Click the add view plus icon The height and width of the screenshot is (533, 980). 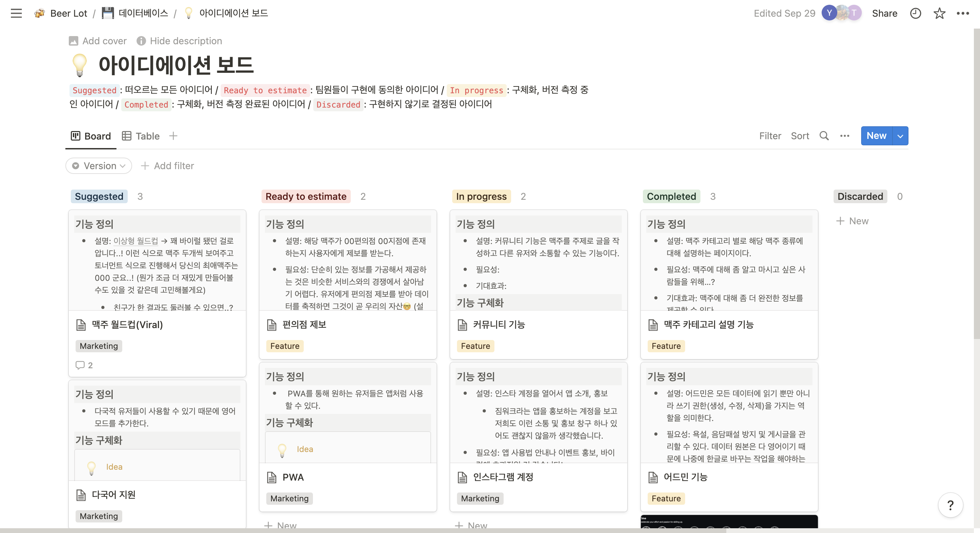pyautogui.click(x=173, y=136)
